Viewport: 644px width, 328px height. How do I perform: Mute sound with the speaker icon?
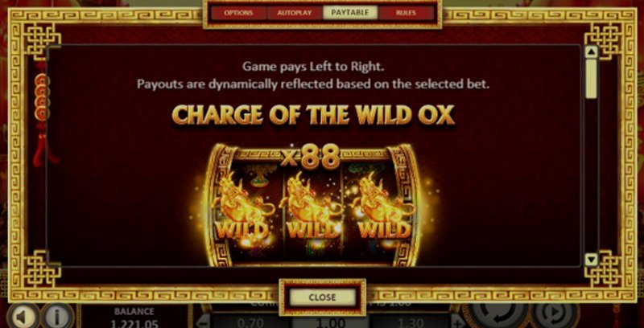pos(23,316)
